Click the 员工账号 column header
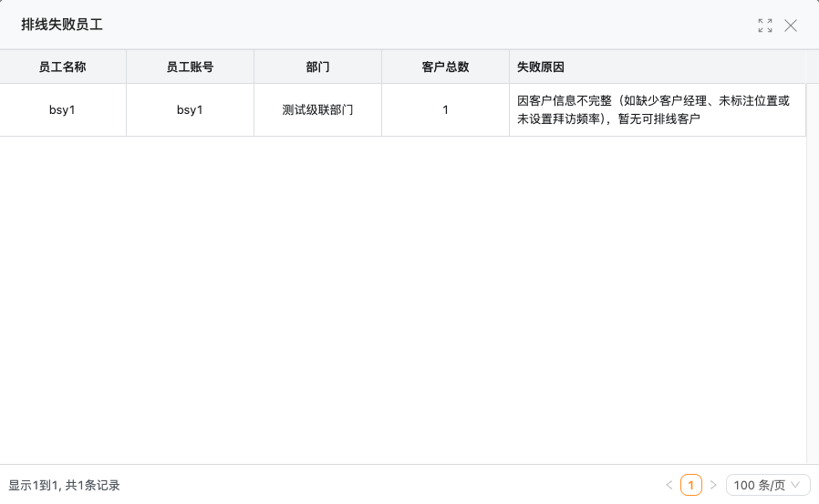Image resolution: width=819 pixels, height=504 pixels. pyautogui.click(x=190, y=67)
